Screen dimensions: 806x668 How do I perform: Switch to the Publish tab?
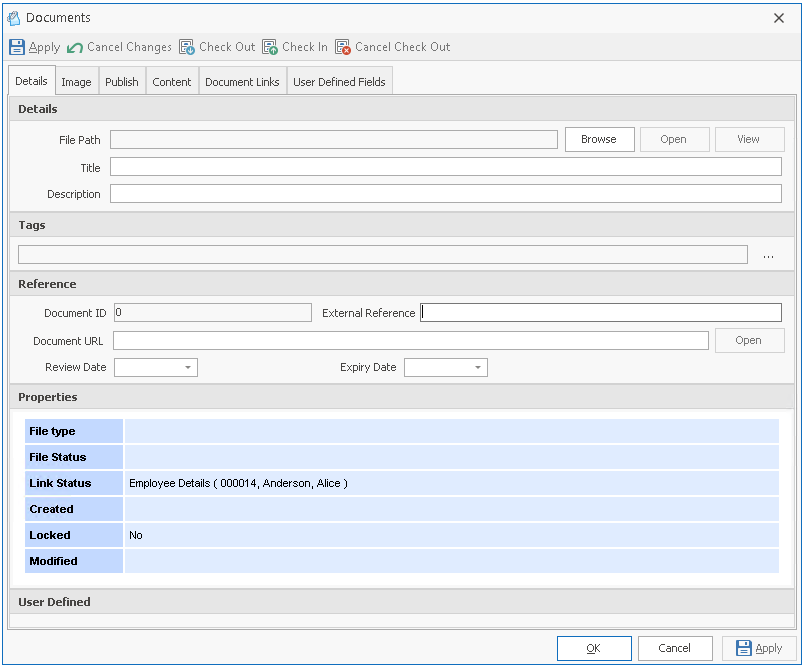121,80
